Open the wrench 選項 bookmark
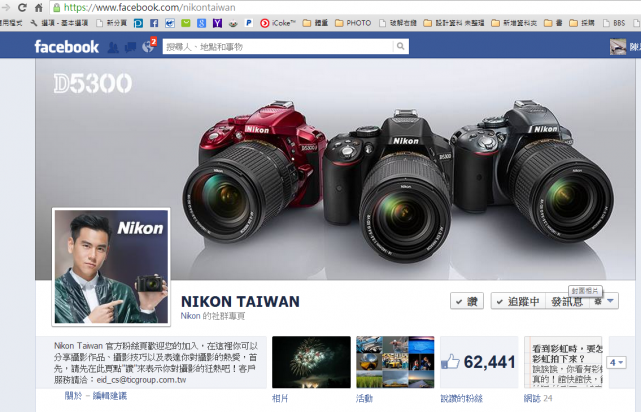 tap(59, 23)
